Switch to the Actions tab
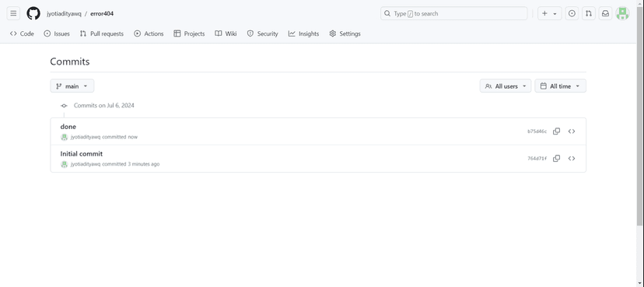Screen dimensions: 644x287 tap(149, 33)
